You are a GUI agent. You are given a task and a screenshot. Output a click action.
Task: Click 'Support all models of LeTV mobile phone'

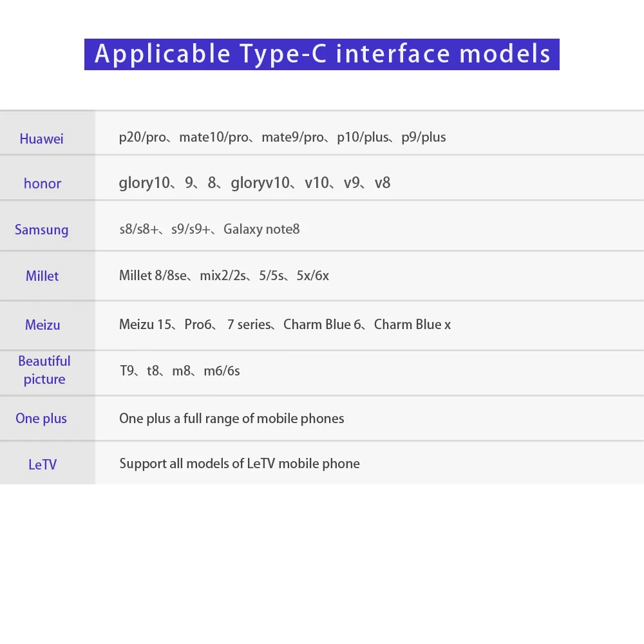point(240,464)
